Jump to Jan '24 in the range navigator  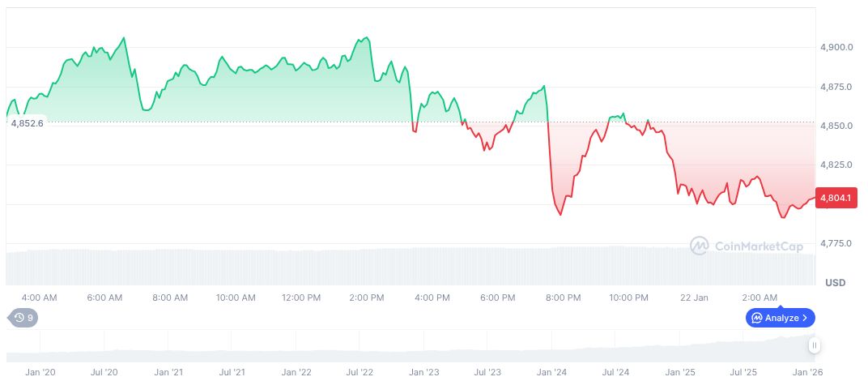[x=551, y=372]
